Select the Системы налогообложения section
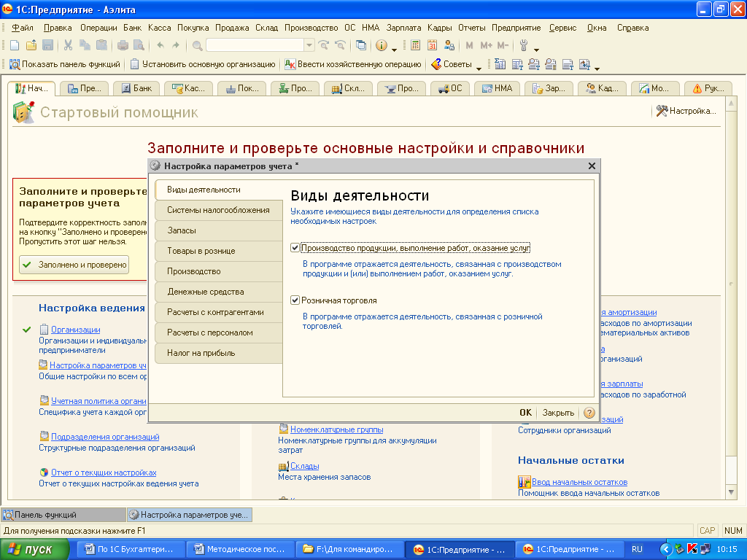The height and width of the screenshot is (560, 747). coord(218,210)
